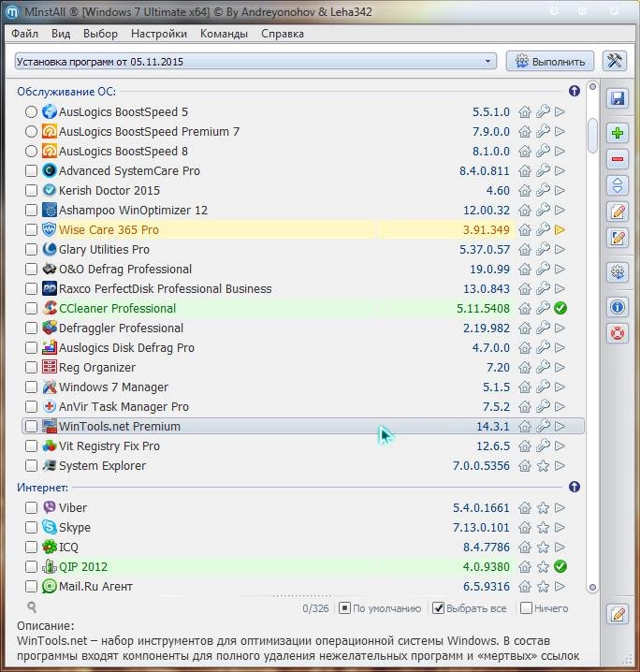Click the save floppy disk icon in sidebar
Viewport: 640px width, 672px height.
618,98
